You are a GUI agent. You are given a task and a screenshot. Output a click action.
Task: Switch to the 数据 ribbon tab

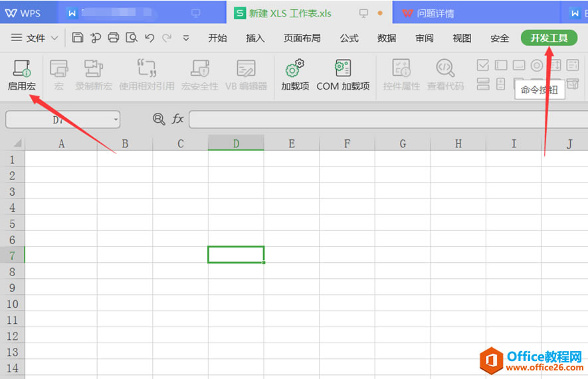tap(387, 38)
